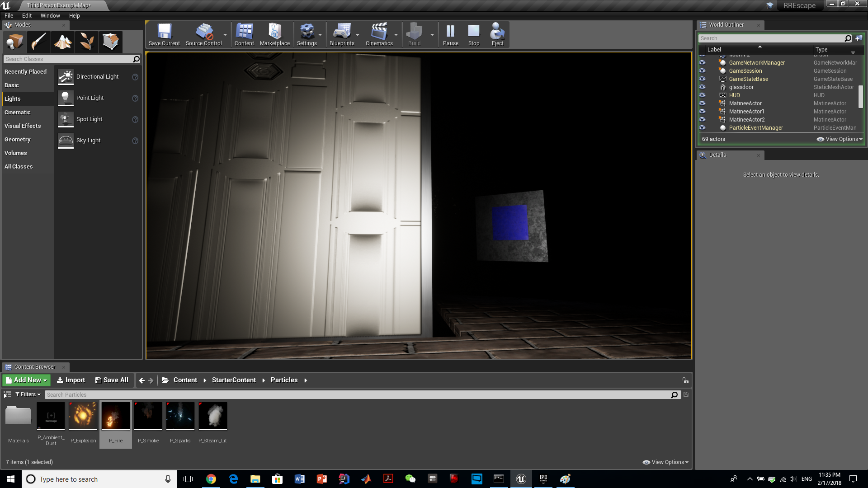The width and height of the screenshot is (868, 488).
Task: Toggle visibility of glassdoor actor
Action: click(x=702, y=87)
